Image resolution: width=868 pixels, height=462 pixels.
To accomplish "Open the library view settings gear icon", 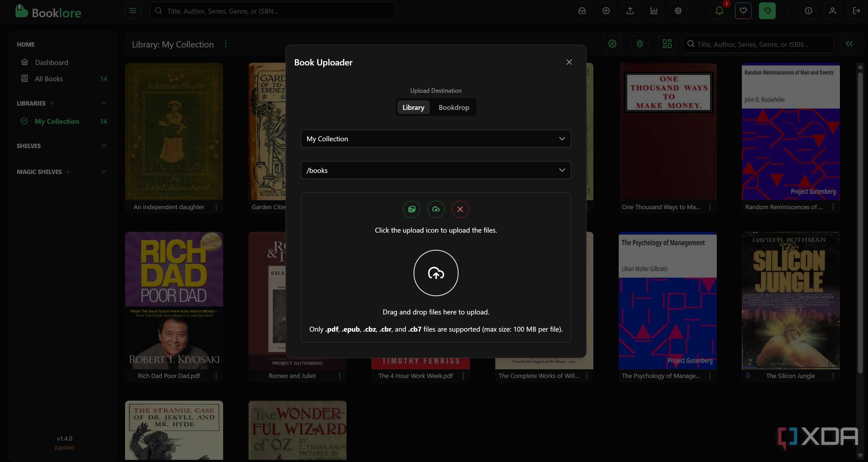I will (612, 44).
